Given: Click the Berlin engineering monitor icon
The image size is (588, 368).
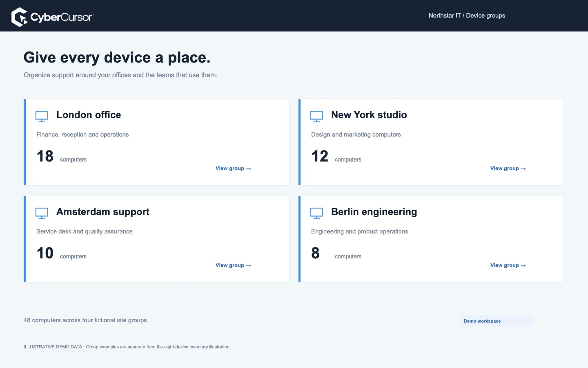Looking at the screenshot, I should pos(316,213).
